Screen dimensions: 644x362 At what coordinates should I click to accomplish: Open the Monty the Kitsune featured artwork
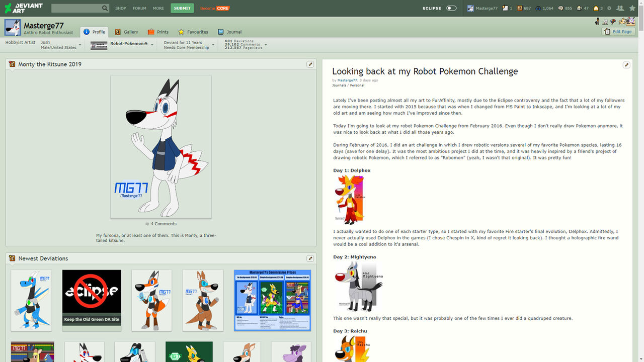coord(161,147)
